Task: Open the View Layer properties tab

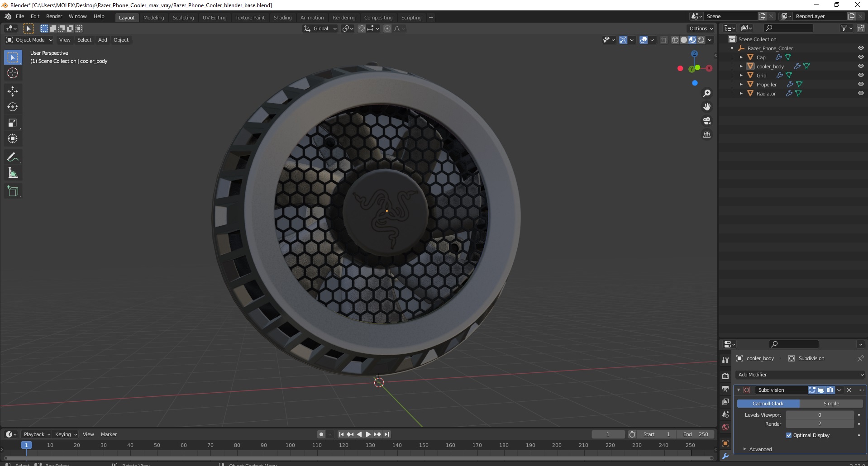Action: tap(725, 402)
